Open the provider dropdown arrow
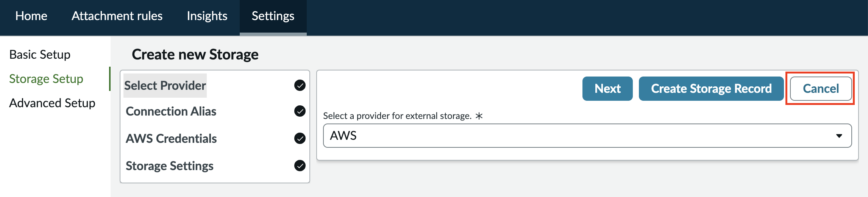Screen dimensions: 868x197 pos(839,136)
